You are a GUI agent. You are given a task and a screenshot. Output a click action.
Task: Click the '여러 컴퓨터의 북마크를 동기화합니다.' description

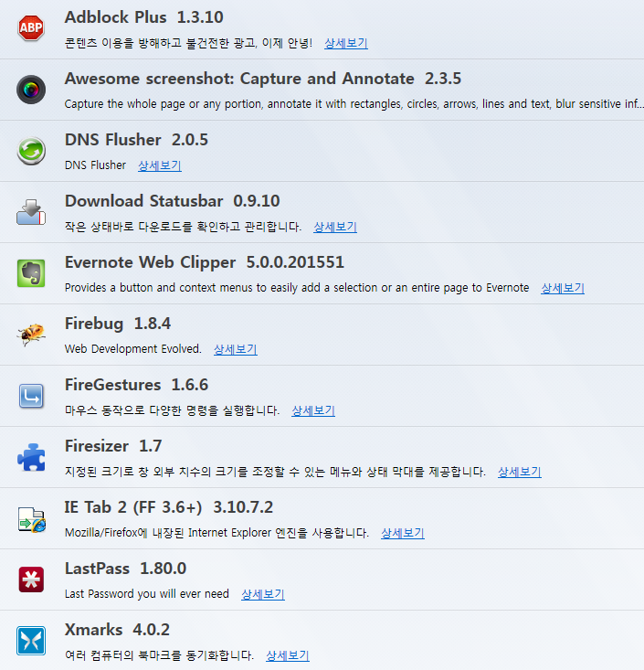click(x=159, y=655)
